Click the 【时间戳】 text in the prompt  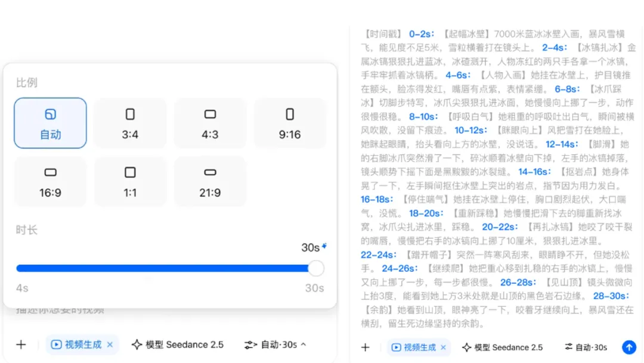pos(382,34)
